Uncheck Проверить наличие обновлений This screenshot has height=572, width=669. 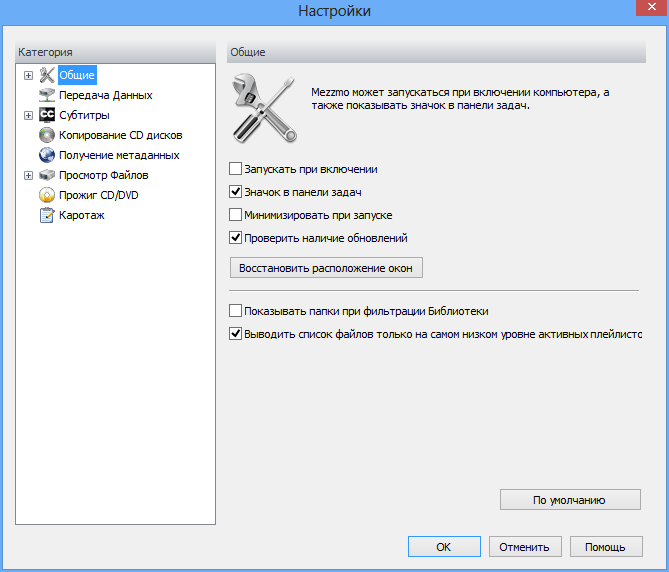[x=236, y=238]
